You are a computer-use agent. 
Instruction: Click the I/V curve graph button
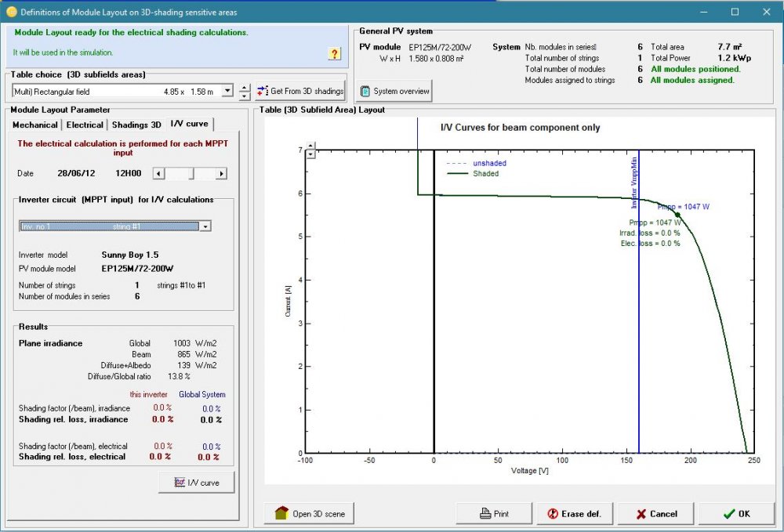point(197,483)
